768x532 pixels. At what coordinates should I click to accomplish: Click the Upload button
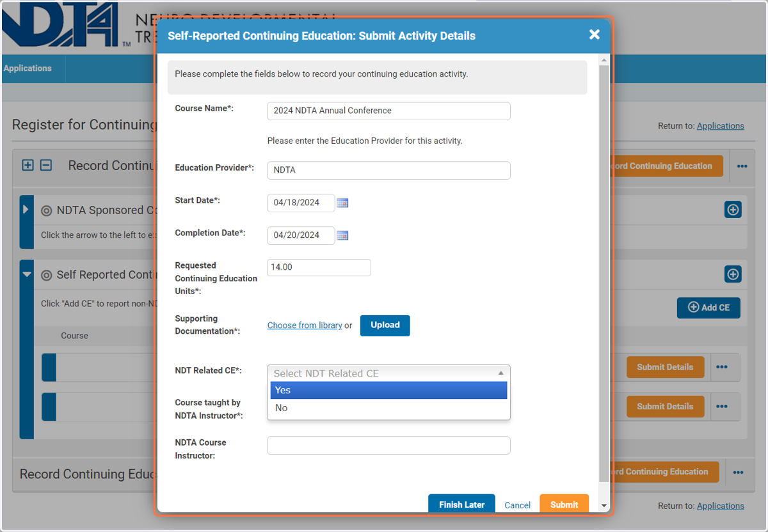385,325
